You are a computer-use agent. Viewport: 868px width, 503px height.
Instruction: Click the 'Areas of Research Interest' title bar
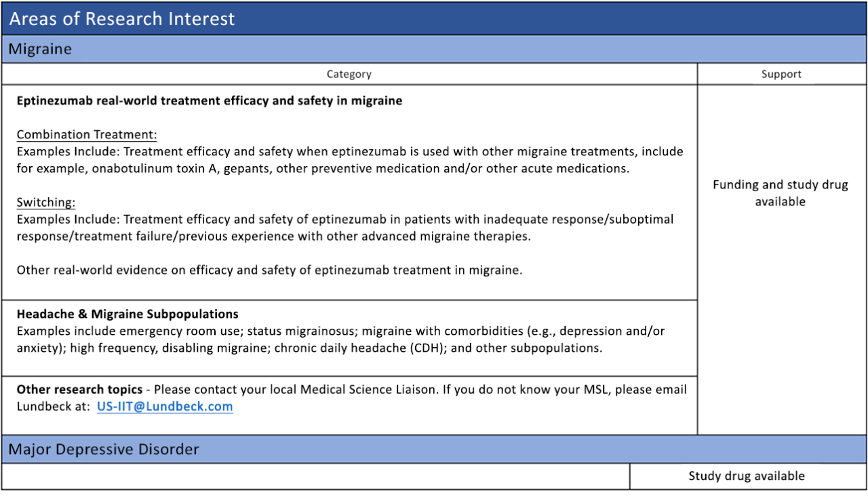click(122, 19)
